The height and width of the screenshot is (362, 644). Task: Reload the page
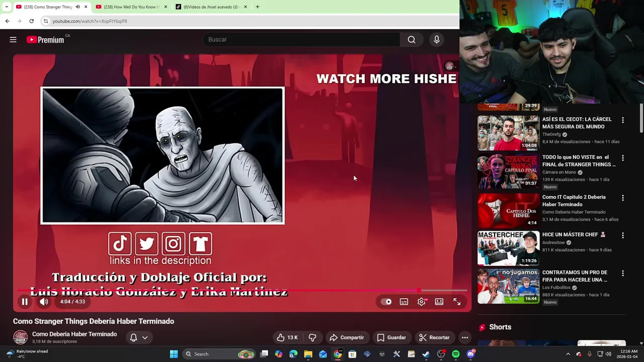point(31,21)
